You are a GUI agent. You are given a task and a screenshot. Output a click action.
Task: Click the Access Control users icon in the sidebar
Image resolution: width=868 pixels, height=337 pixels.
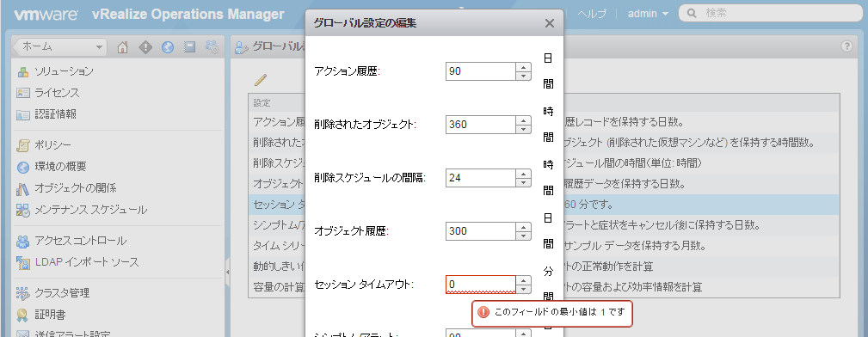(22, 242)
